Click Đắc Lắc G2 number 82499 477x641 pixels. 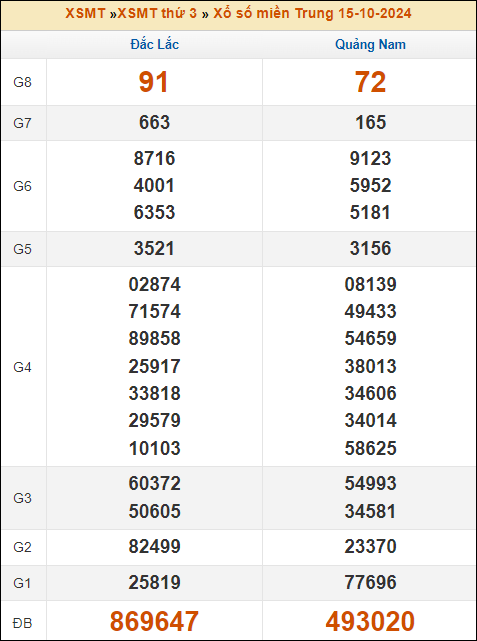point(154,547)
